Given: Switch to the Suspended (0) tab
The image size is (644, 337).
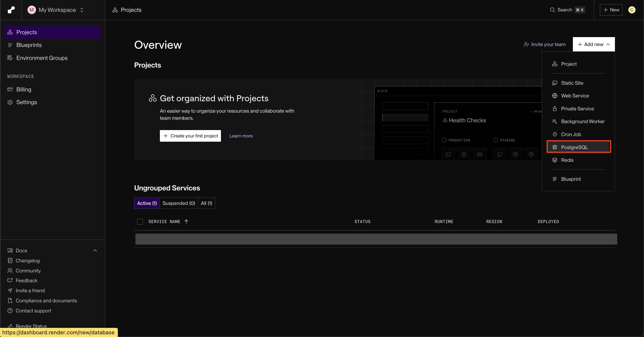Looking at the screenshot, I should coord(178,203).
